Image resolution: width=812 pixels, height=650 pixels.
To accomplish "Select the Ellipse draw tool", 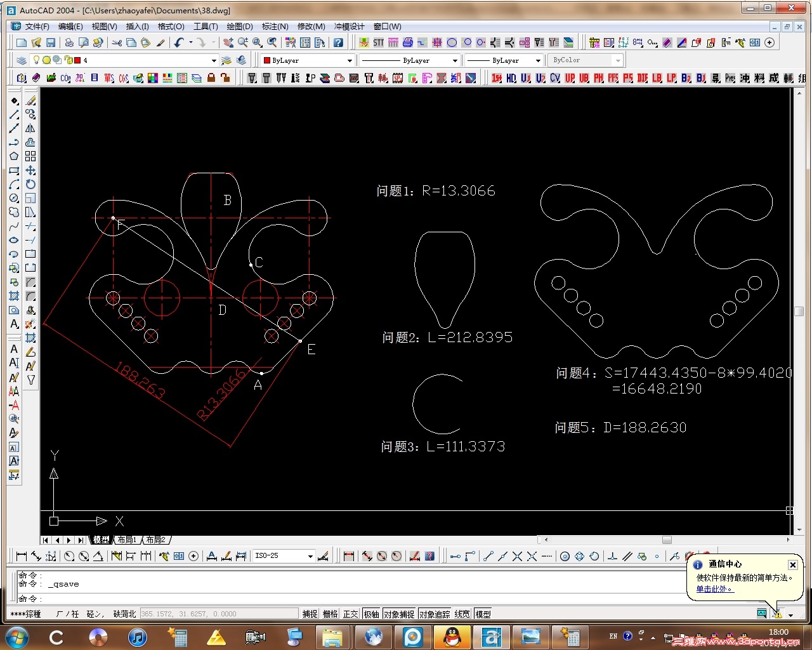I will pos(14,241).
